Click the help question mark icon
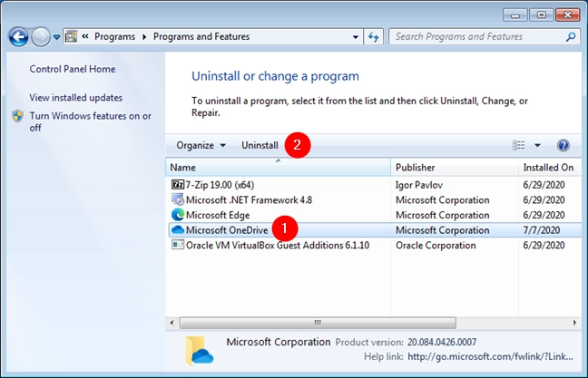Image resolution: width=588 pixels, height=378 pixels. coord(563,145)
